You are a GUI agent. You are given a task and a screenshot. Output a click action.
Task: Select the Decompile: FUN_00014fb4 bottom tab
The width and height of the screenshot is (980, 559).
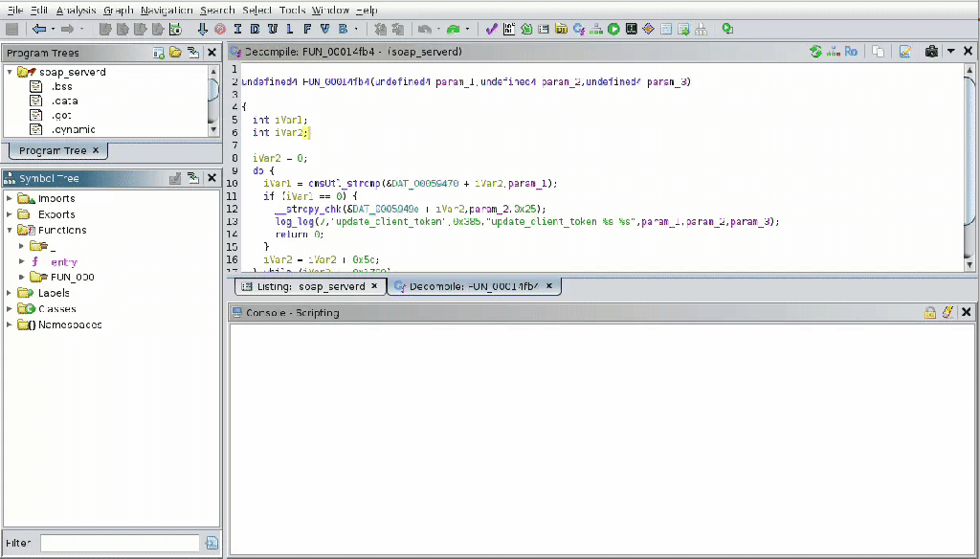[474, 286]
